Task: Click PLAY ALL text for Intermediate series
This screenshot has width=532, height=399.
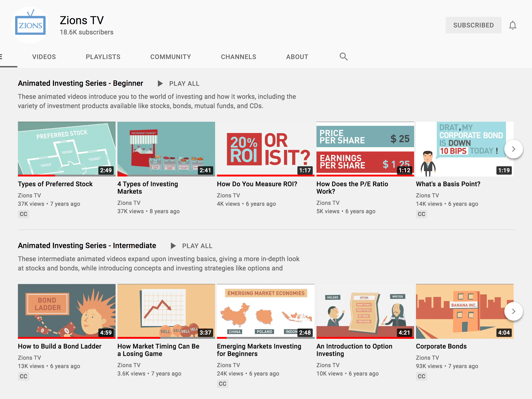Action: 197,246
